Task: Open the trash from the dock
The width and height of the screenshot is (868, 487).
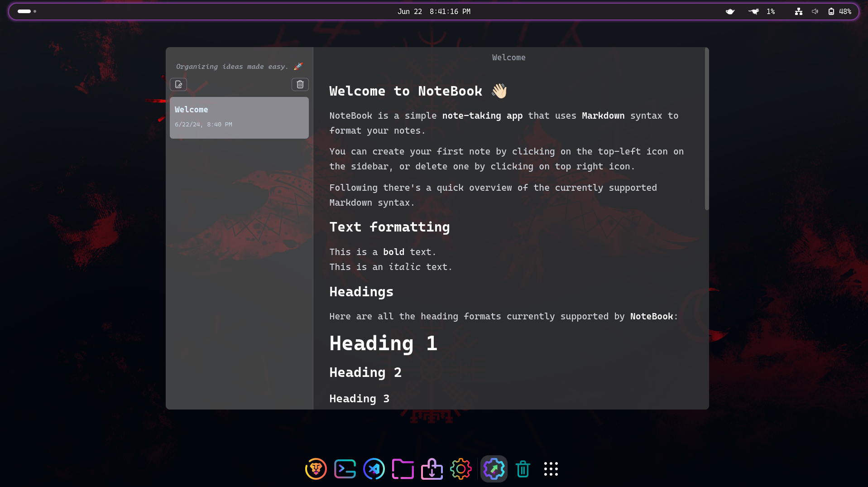Action: pos(523,469)
